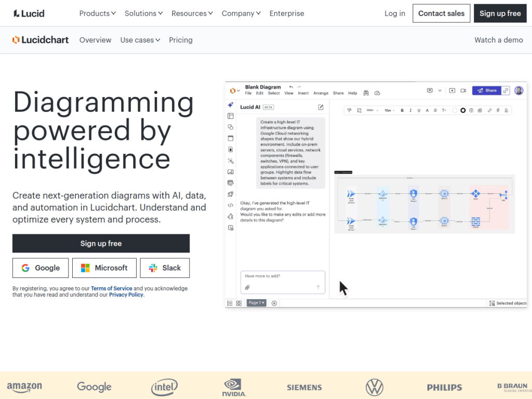Click the copy link icon beside Share

[x=506, y=90]
